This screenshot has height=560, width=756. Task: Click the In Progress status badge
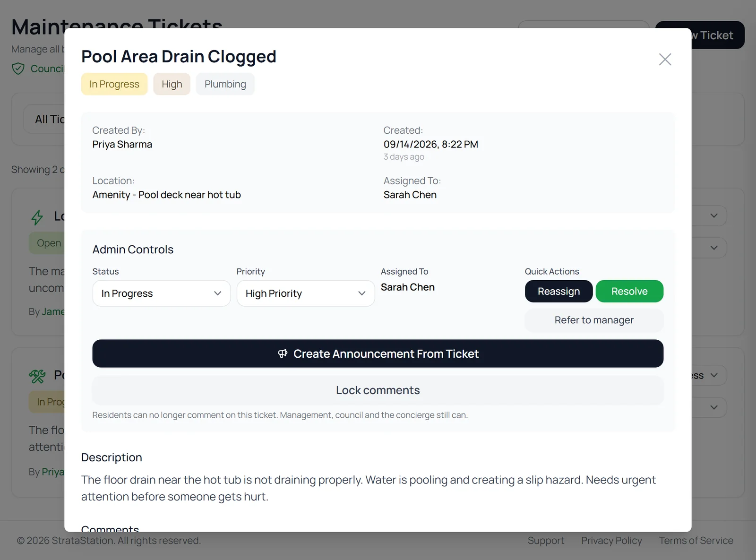click(114, 84)
